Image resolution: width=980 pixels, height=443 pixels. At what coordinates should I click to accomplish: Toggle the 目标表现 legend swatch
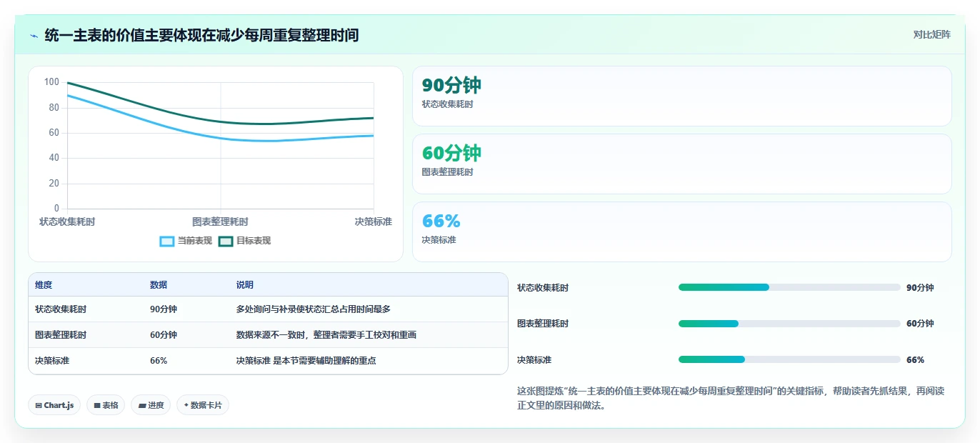click(226, 241)
